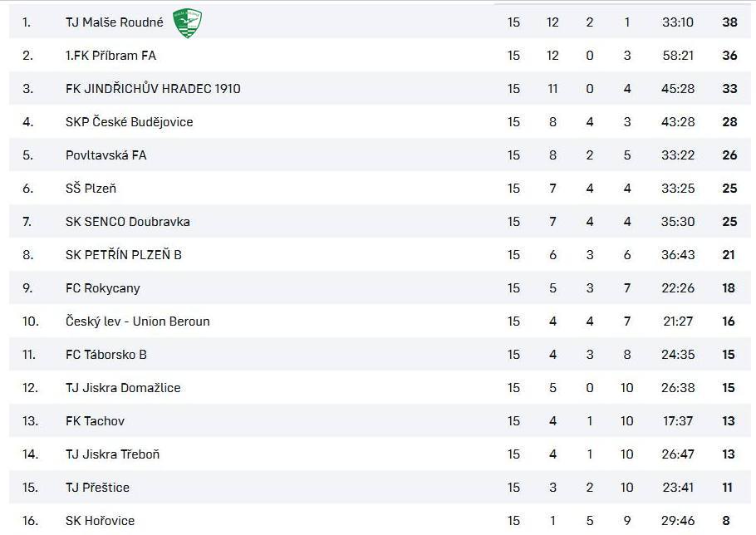The width and height of the screenshot is (756, 535).
Task: Open SK SENCO Doubravka team details
Action: point(128,222)
